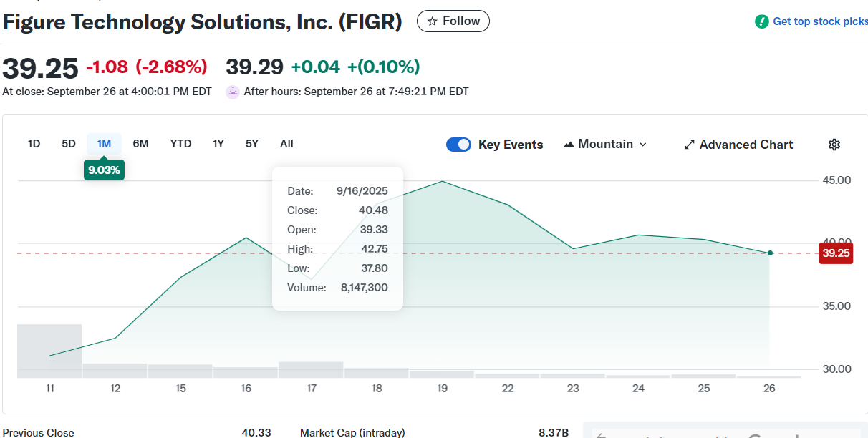Click the star icon in Follow button
This screenshot has width=868, height=438.
(432, 21)
